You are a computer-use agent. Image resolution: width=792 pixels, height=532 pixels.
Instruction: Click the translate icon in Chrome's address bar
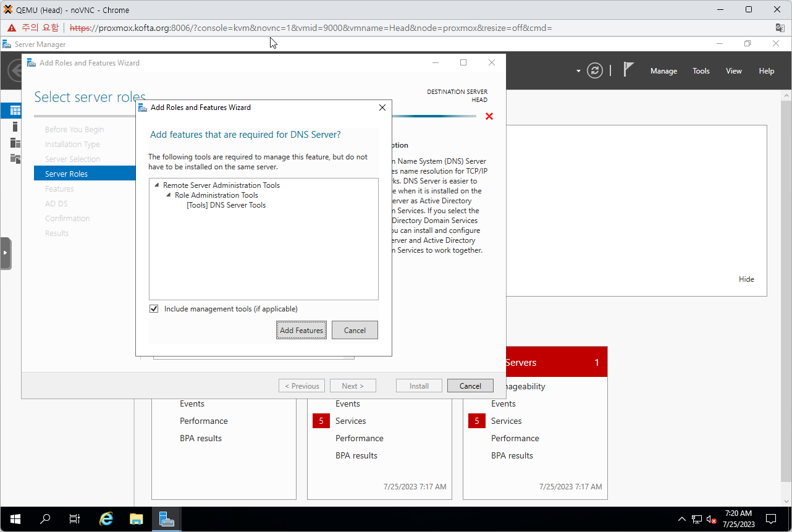pos(780,28)
